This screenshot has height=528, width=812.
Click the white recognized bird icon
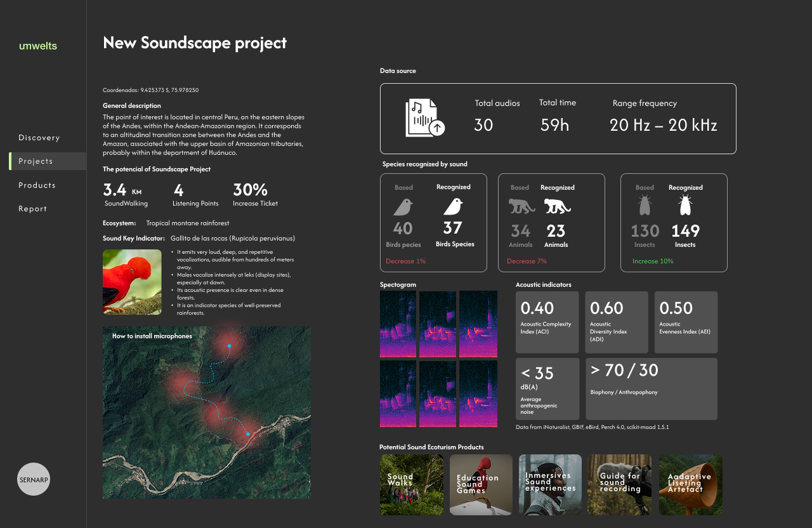coord(453,206)
